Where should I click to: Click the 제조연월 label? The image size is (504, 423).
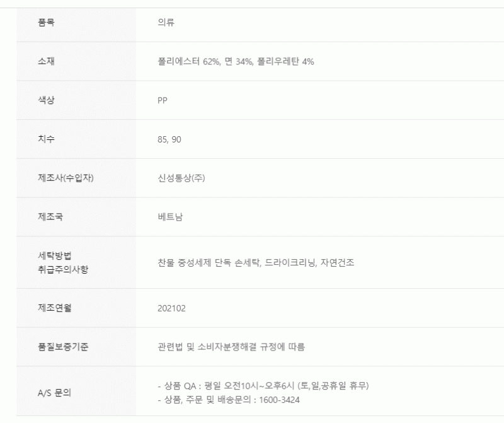pos(55,308)
